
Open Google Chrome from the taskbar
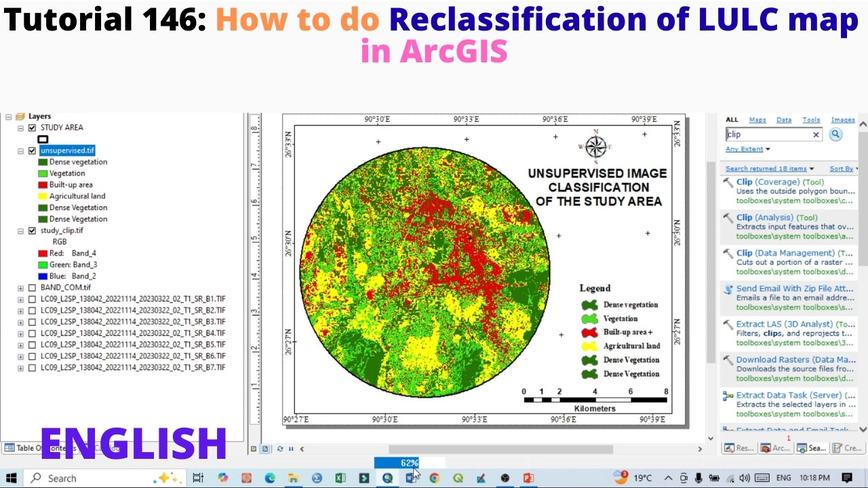434,478
